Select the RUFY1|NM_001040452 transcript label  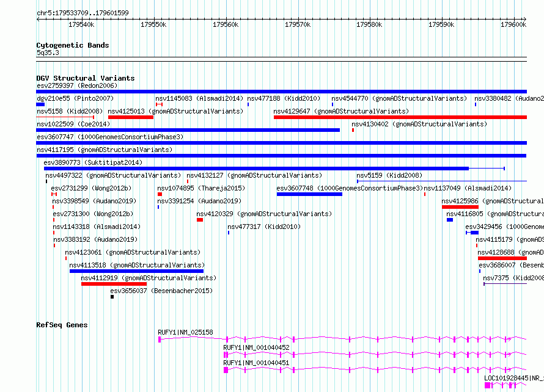[x=256, y=347]
